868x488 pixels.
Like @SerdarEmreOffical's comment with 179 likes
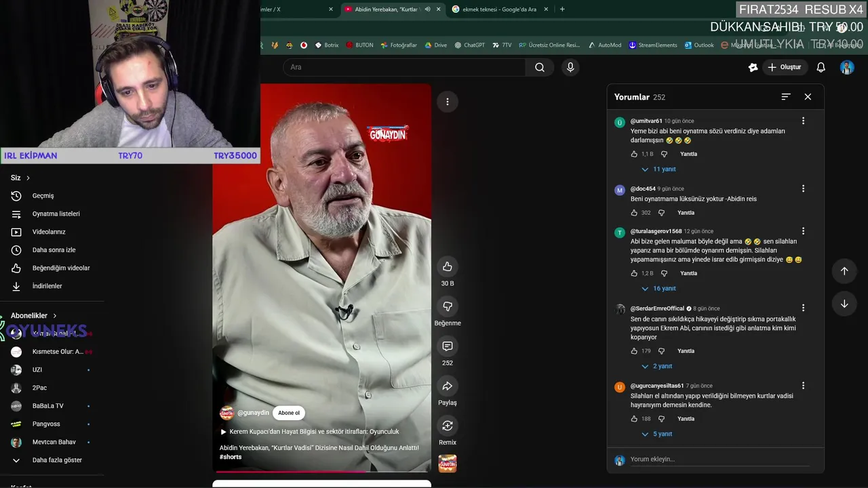tap(634, 351)
